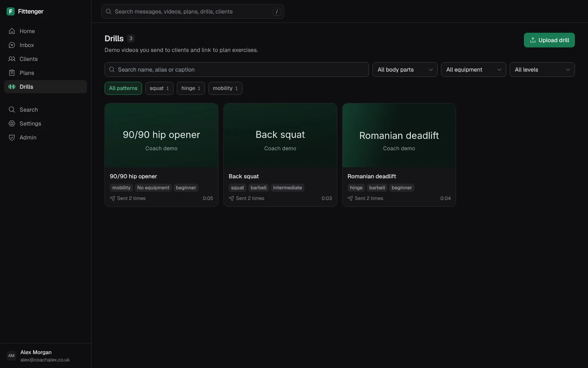The image size is (588, 368).
Task: Open the Romanian deadlift video thumbnail
Action: (x=399, y=135)
